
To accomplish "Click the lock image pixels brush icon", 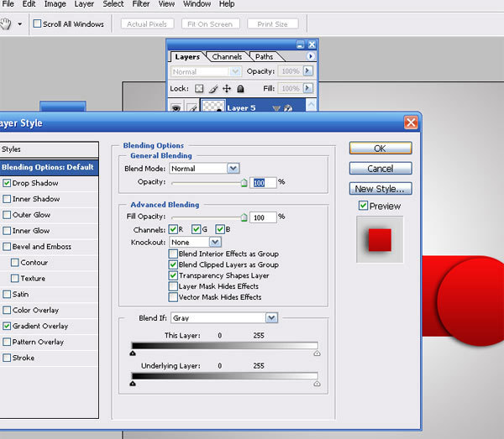I will tap(213, 88).
